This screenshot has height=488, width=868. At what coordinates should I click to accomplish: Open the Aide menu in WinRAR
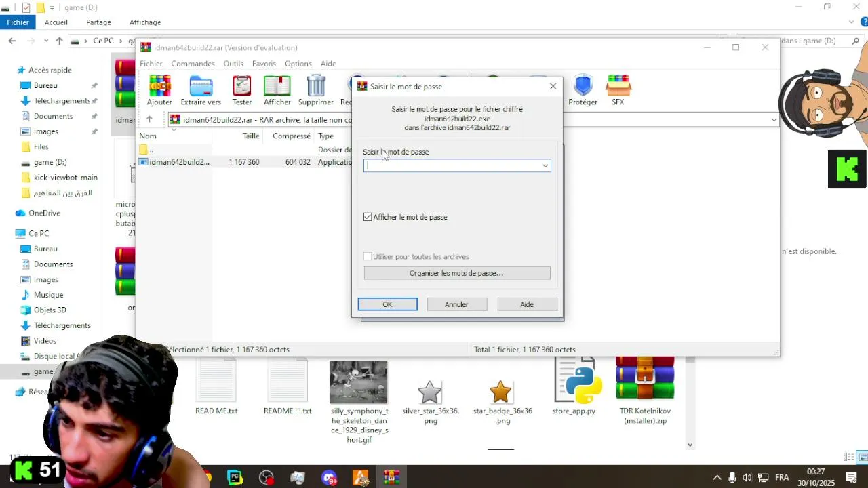tap(328, 64)
